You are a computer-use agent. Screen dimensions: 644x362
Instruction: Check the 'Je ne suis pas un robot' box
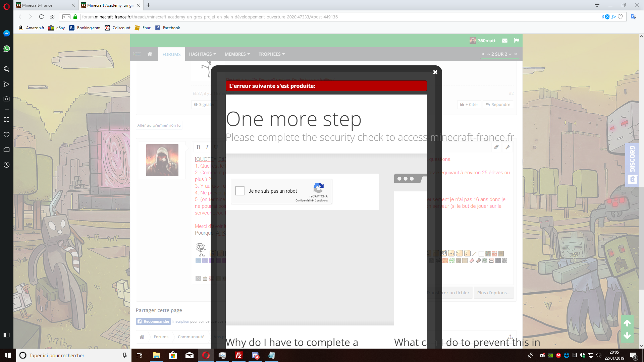pos(240,191)
